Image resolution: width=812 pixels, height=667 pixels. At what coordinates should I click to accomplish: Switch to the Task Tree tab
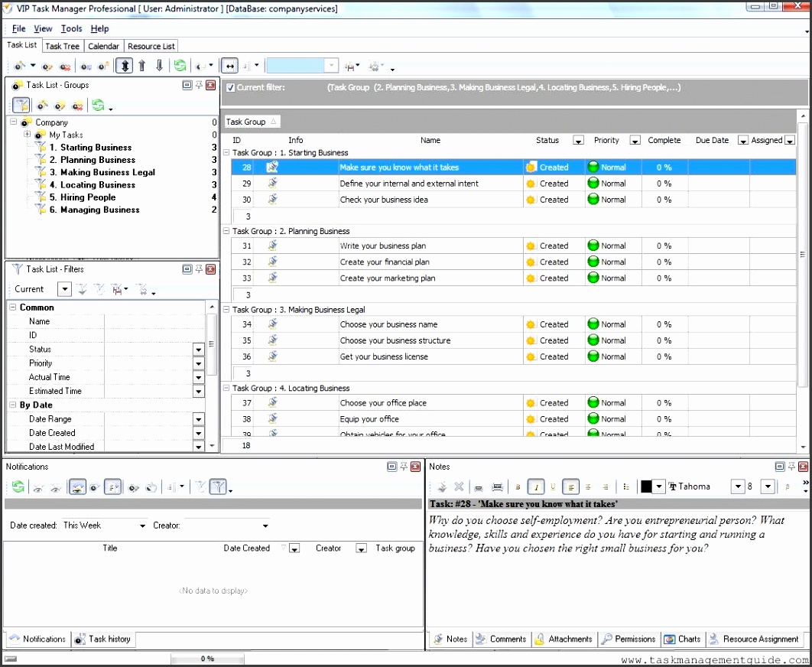62,46
